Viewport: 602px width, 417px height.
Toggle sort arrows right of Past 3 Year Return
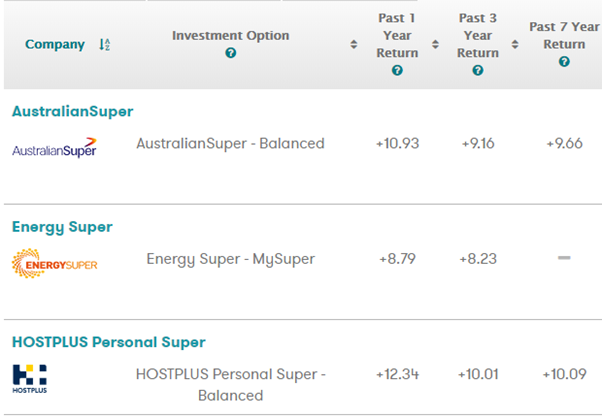515,45
